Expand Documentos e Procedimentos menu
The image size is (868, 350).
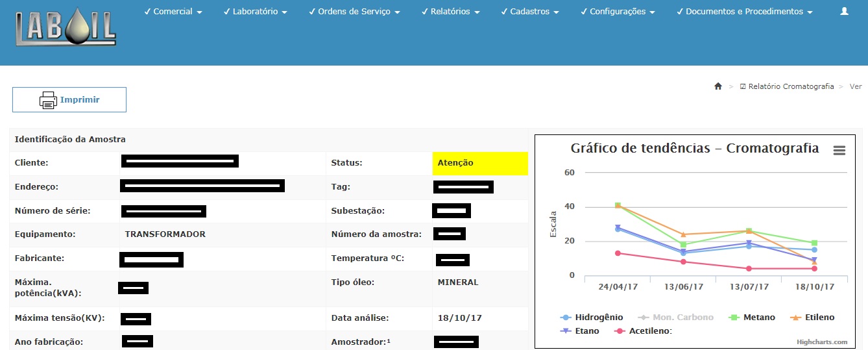pos(745,12)
